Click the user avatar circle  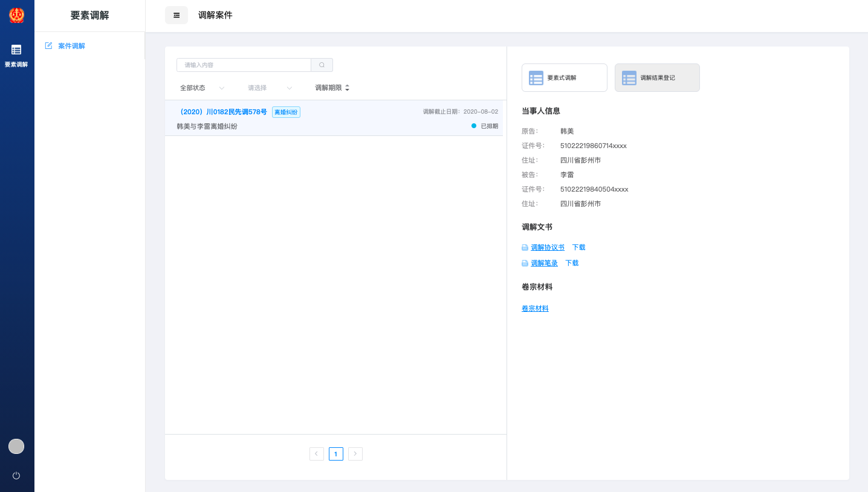[16, 446]
